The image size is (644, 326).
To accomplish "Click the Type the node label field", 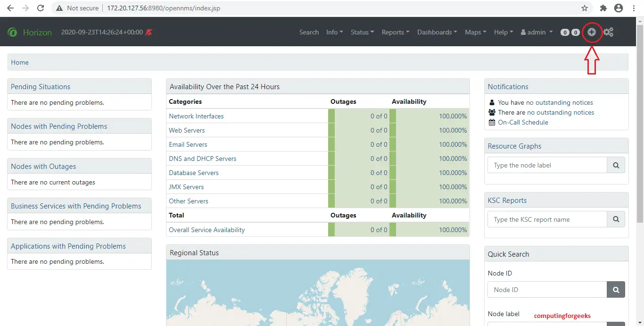I will [547, 165].
